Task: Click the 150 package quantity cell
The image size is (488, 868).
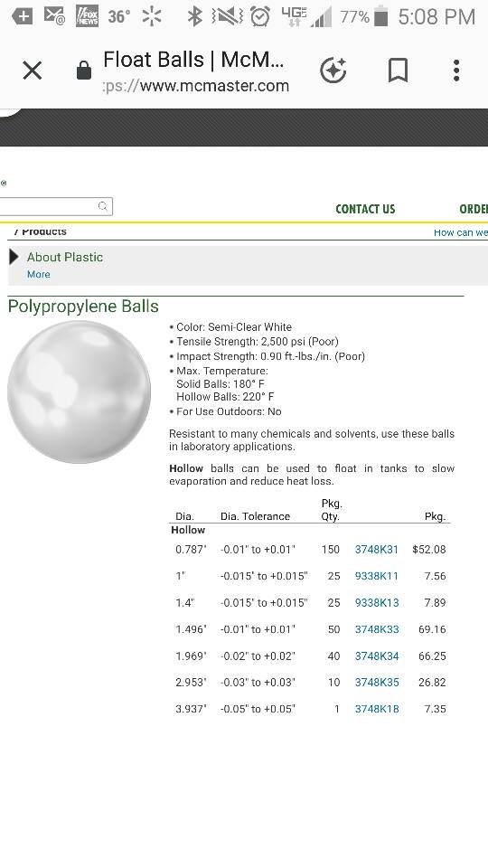Action: (x=331, y=549)
